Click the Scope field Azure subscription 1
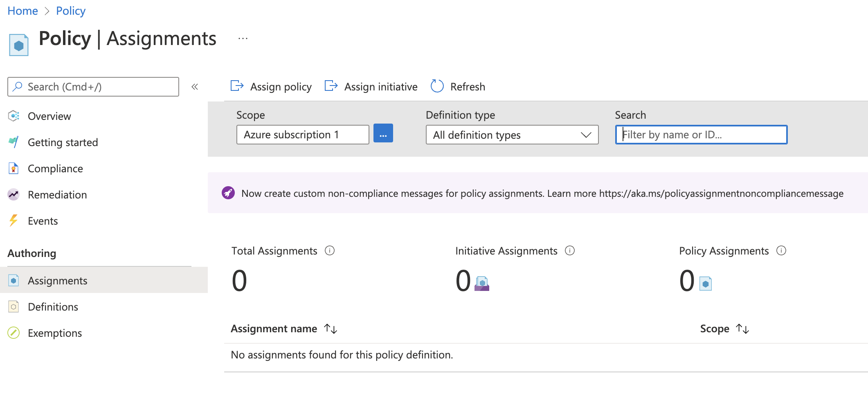This screenshot has width=868, height=401. point(303,135)
